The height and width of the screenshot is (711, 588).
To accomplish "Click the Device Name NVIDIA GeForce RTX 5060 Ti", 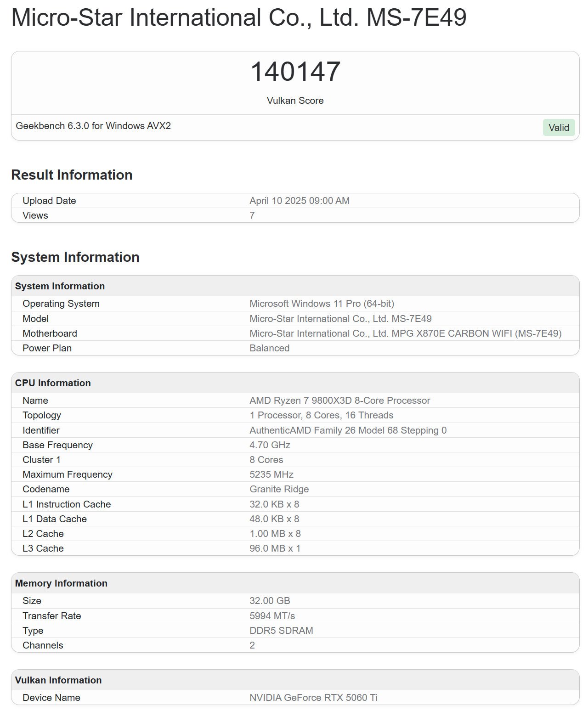I will point(313,697).
